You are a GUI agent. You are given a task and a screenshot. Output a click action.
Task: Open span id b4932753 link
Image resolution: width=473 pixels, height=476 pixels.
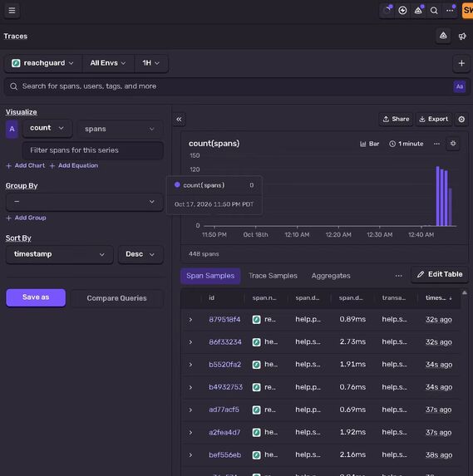click(x=226, y=387)
